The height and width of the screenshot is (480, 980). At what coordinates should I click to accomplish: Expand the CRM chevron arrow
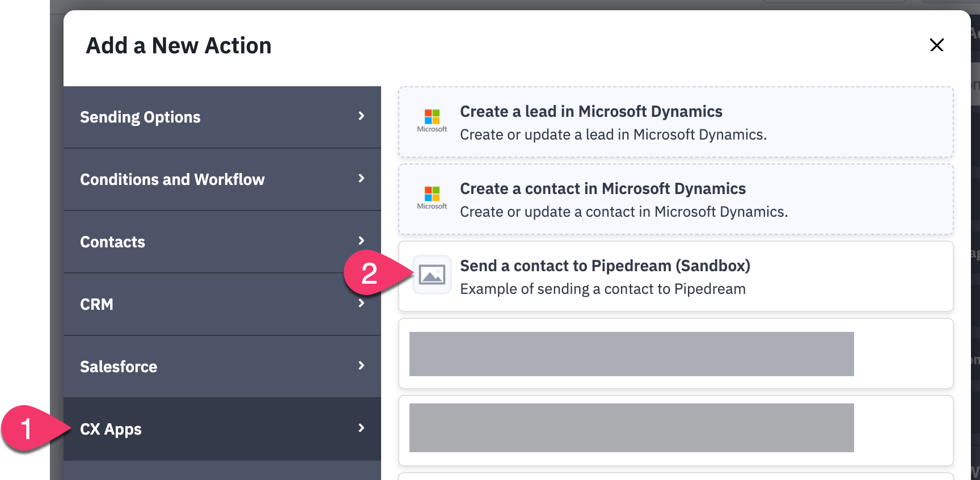[361, 303]
